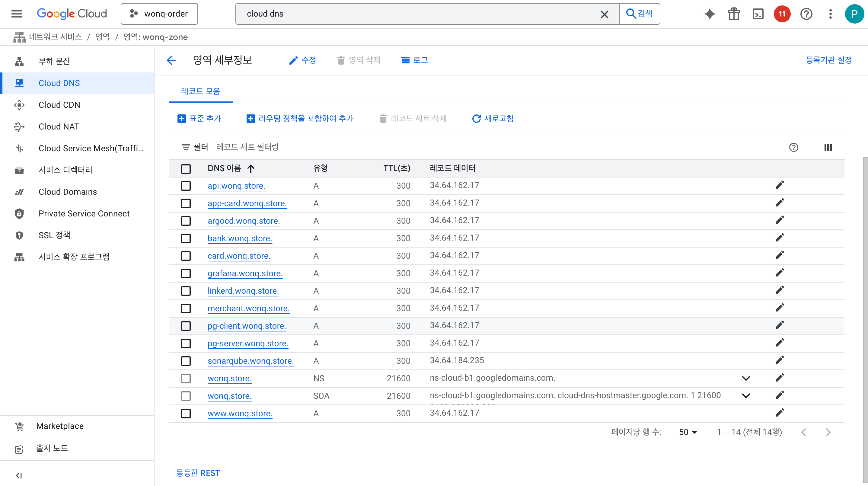Open column display options icon
868x486 pixels.
click(x=828, y=147)
